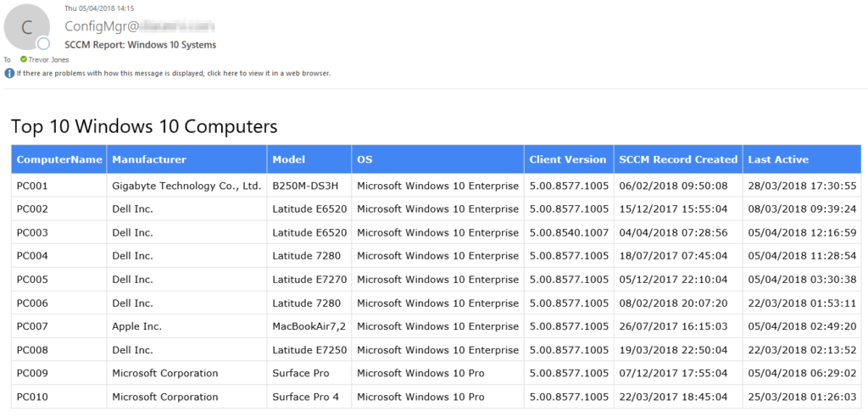Click Microsoft Windows 10 Pro in PC009 row
The image size is (868, 417).
pyautogui.click(x=438, y=373)
